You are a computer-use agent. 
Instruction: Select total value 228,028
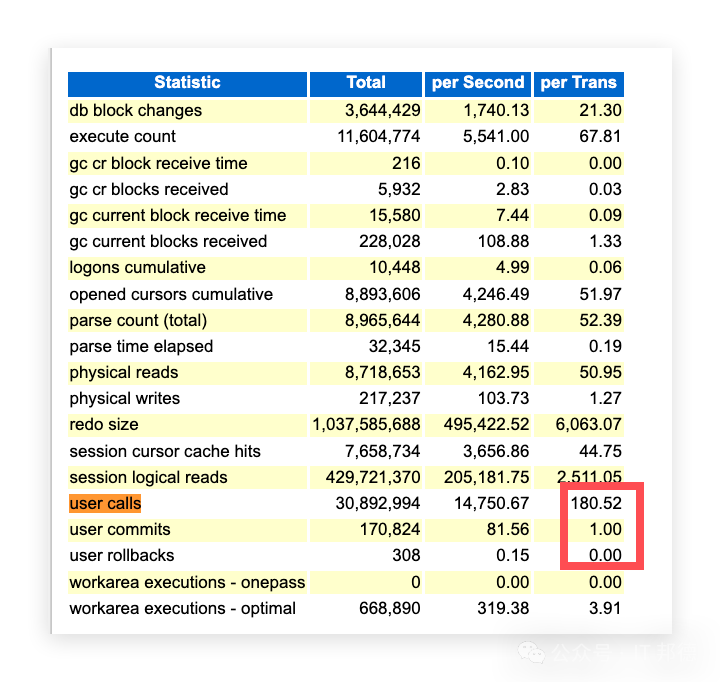pyautogui.click(x=389, y=242)
